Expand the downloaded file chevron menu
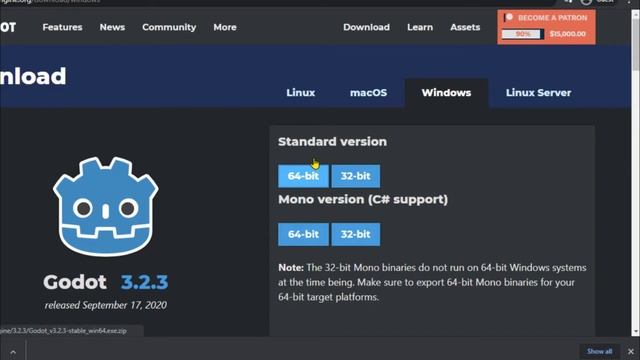 click(13, 352)
